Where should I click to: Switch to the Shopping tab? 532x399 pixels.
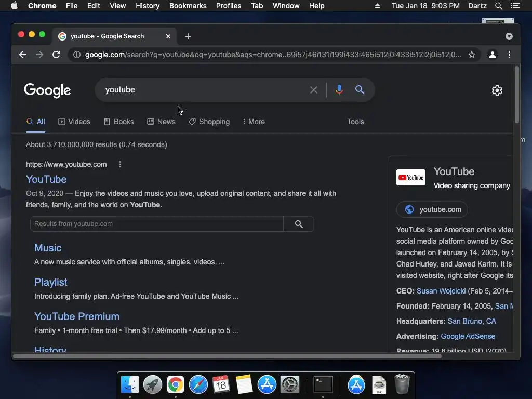click(x=209, y=122)
